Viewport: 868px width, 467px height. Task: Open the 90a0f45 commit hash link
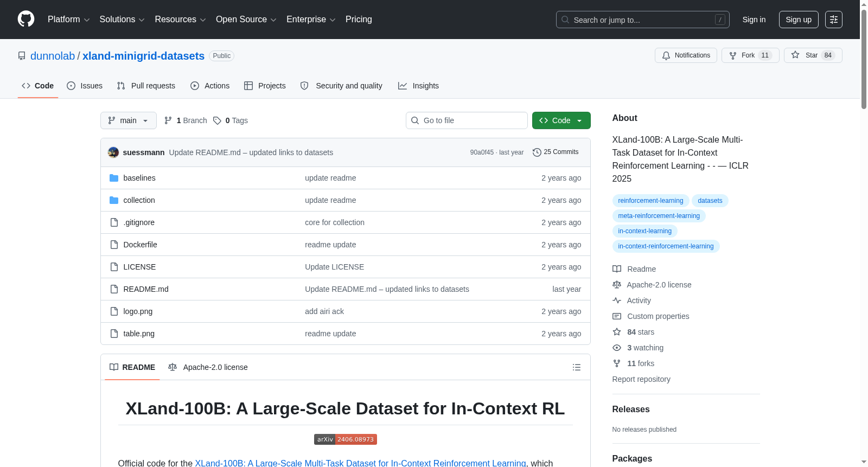tap(482, 152)
